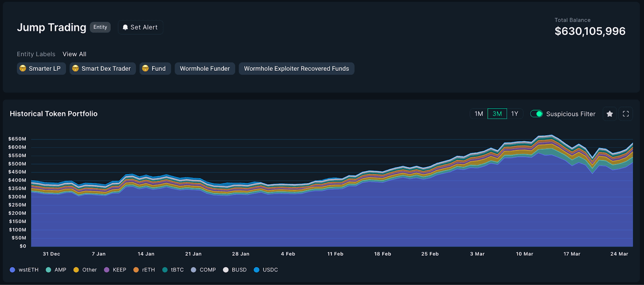Select the Smart Dex Trader label

103,69
